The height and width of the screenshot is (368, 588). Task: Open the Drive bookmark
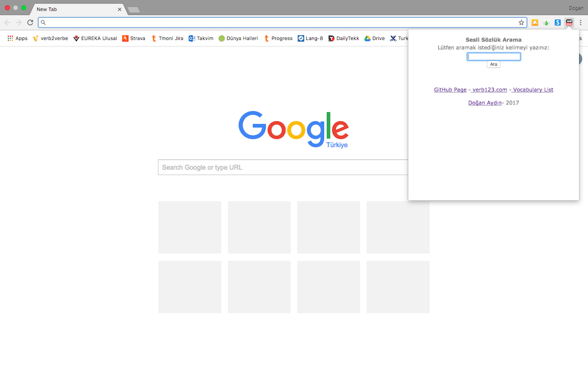pyautogui.click(x=374, y=38)
